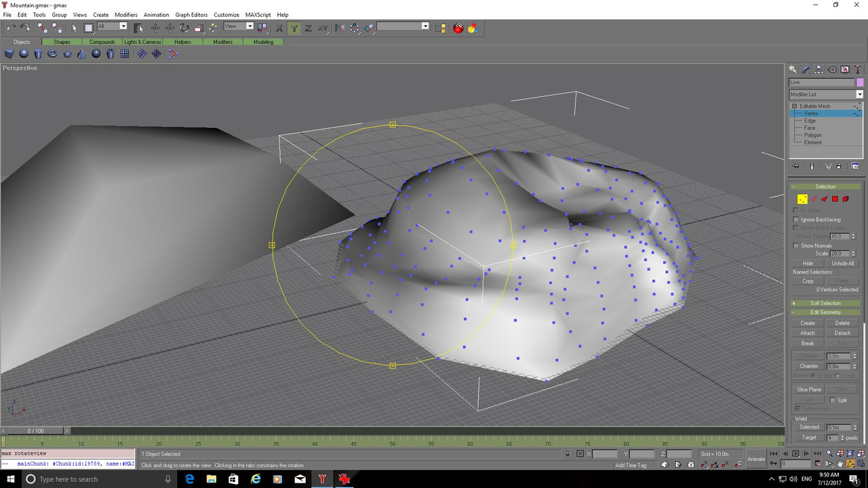The image size is (868, 488).
Task: Toggle the Animate button
Action: (x=756, y=459)
